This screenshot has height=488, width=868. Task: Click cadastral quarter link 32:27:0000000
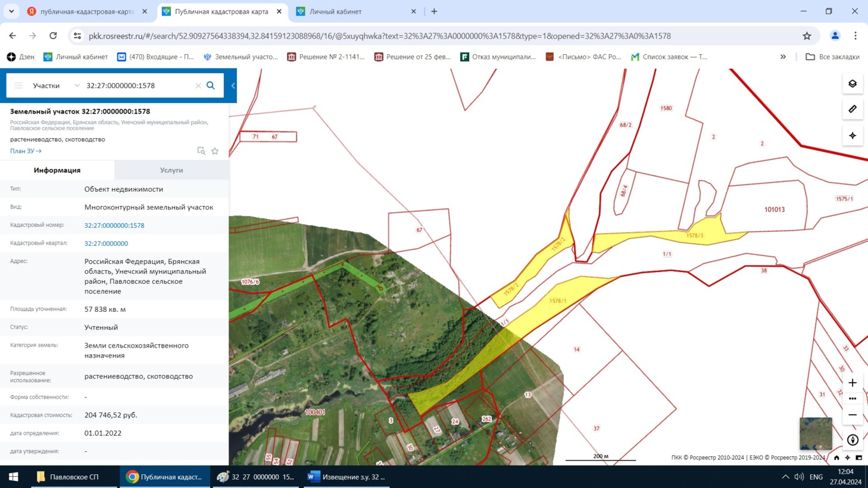(x=106, y=243)
